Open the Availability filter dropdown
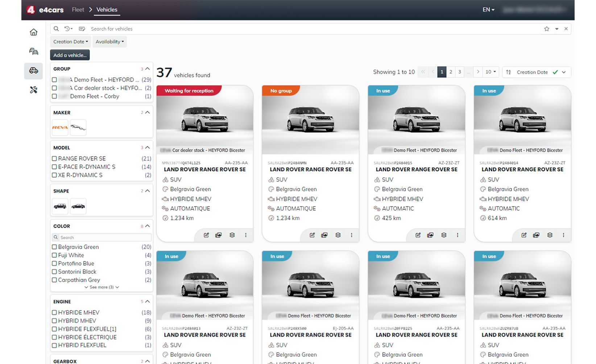 pos(109,42)
